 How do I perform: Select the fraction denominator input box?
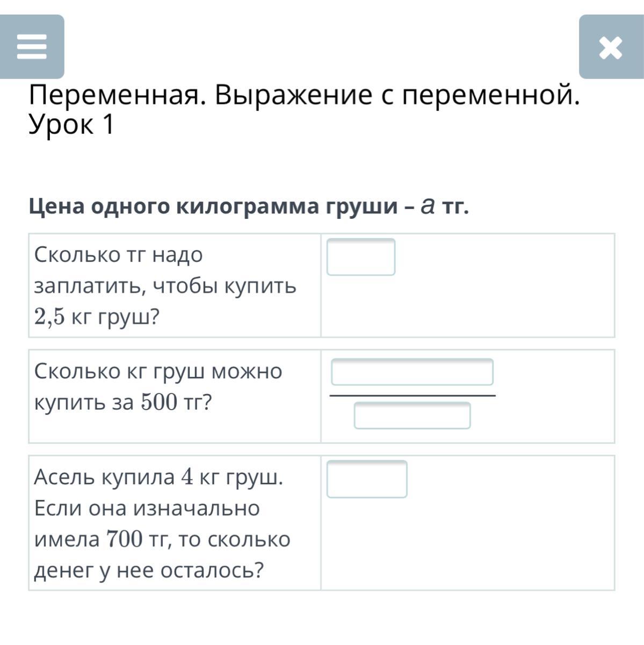pos(412,415)
